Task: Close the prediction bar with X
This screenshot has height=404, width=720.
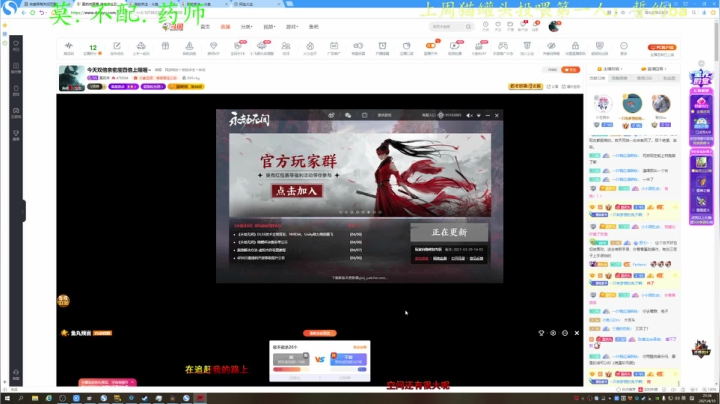Action: [577, 333]
